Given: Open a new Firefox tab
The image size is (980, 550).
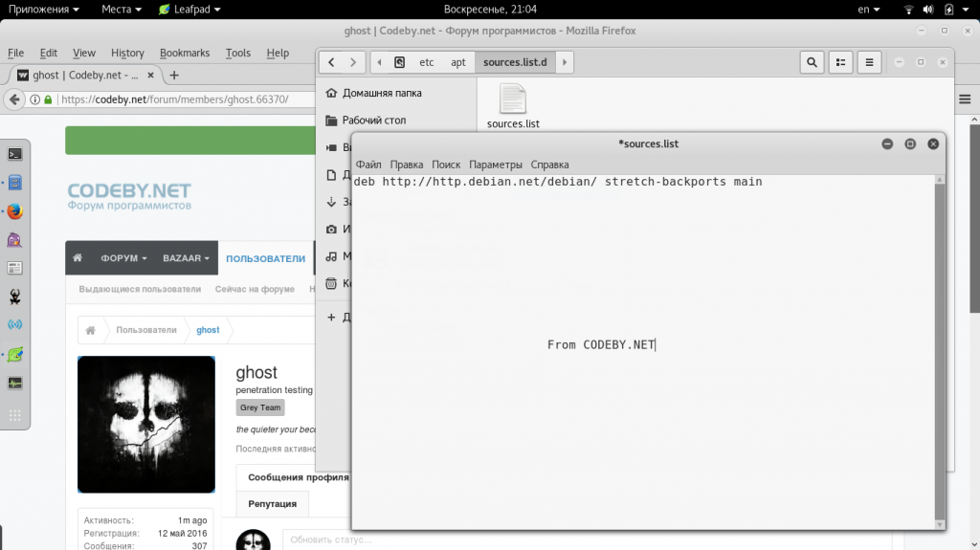Looking at the screenshot, I should (174, 75).
